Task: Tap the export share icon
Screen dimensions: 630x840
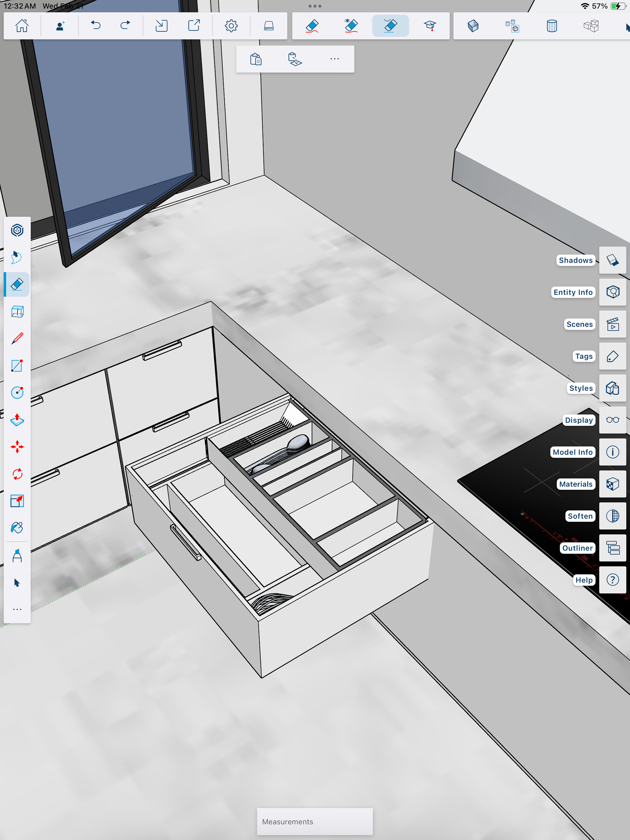Action: click(194, 26)
